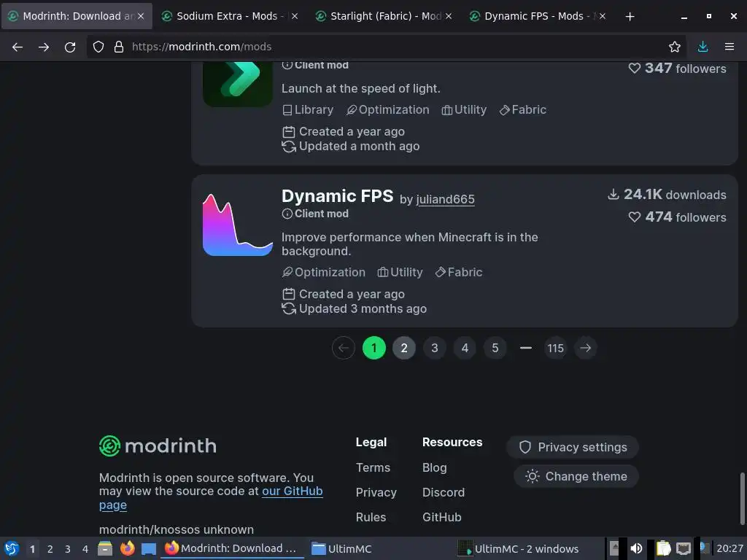Open tracking protection shield icon
Screen dimensions: 747x560
(98, 47)
